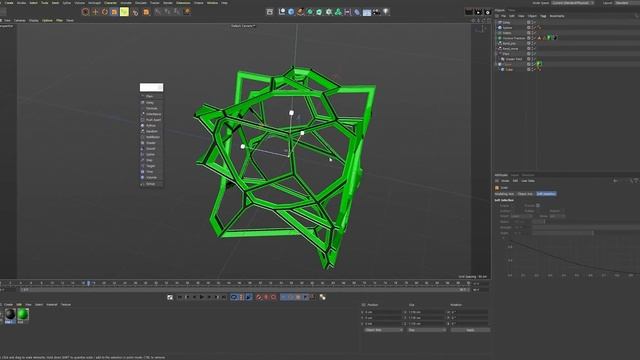The height and width of the screenshot is (360, 640).
Task: Select the black material swatch
Action: tap(10, 314)
